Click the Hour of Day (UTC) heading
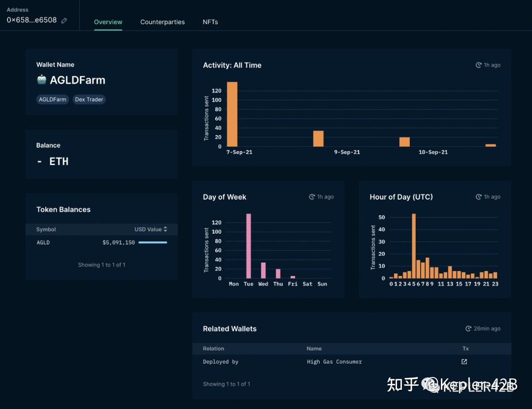Image resolution: width=532 pixels, height=409 pixels. click(401, 197)
